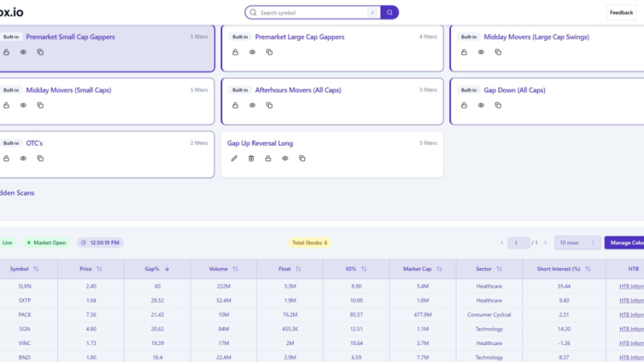The width and height of the screenshot is (644, 362).
Task: Delete the Gap Up Reversal Long scan
Action: click(x=251, y=158)
